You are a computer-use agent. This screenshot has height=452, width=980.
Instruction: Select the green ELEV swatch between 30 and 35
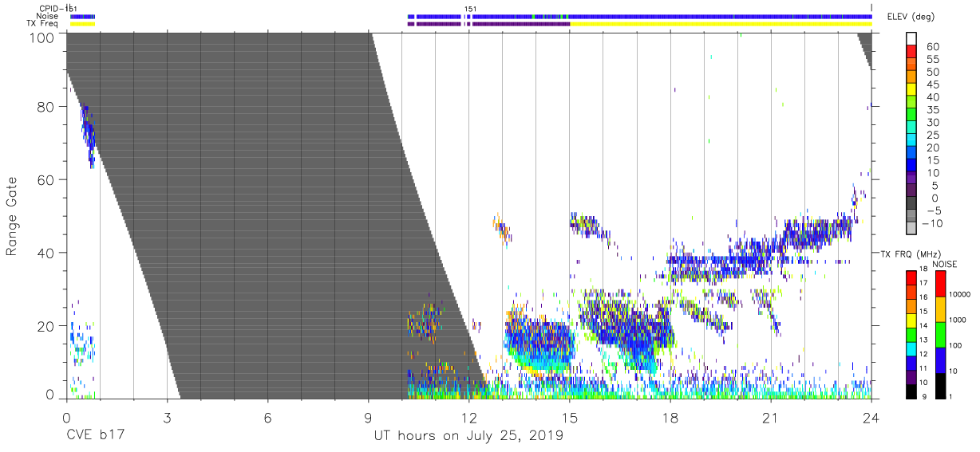pos(911,116)
